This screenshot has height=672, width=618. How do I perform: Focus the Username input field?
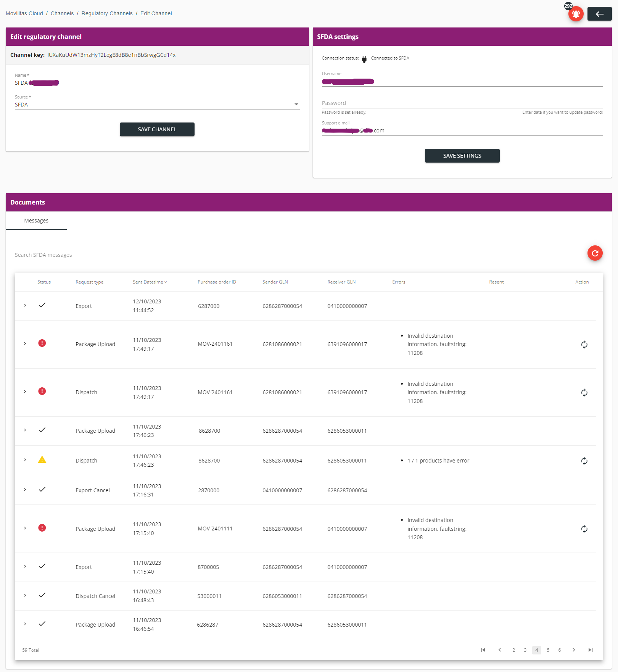tap(462, 81)
